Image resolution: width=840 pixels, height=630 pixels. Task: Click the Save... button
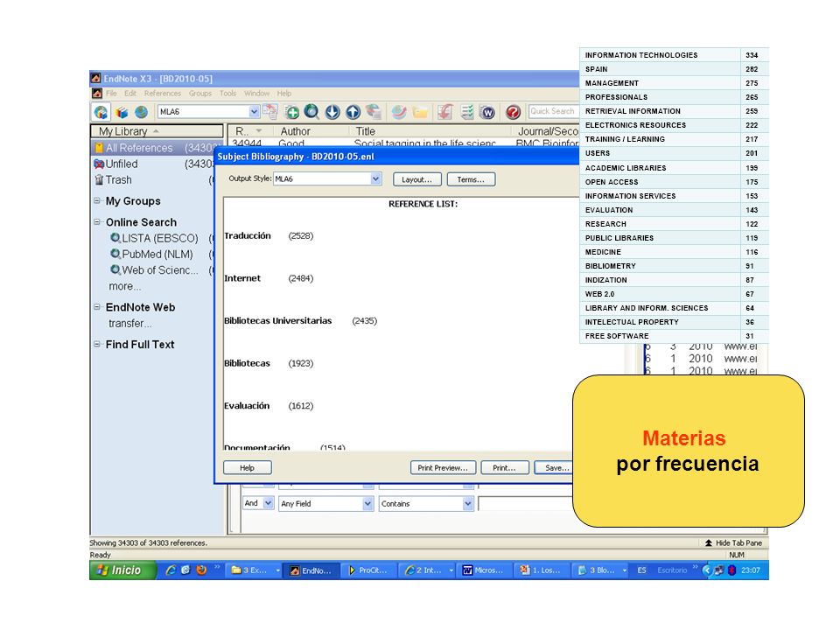pos(554,467)
